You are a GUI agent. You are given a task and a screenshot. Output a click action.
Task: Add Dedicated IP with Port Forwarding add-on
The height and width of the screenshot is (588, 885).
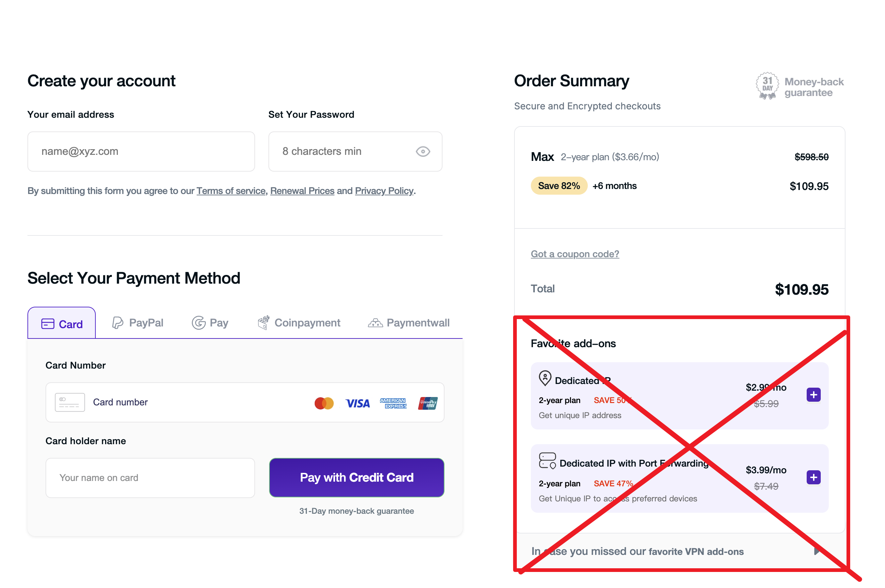pos(813,477)
